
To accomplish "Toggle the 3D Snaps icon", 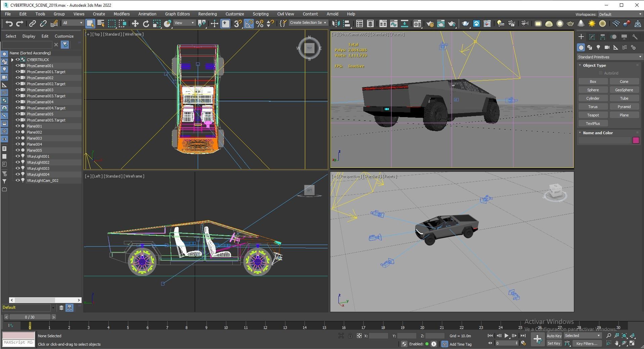I will tap(238, 23).
